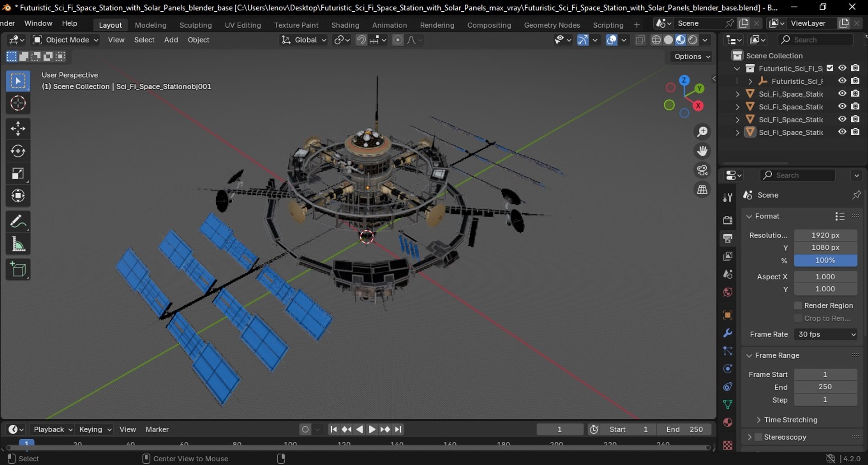The width and height of the screenshot is (868, 465).
Task: Uncheck the Futuristic_Sci_Fi collection checkbox
Action: click(x=830, y=68)
